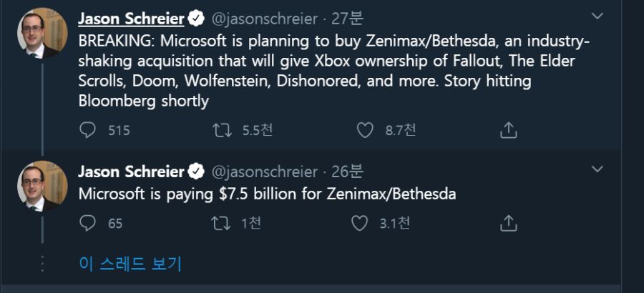Image resolution: width=644 pixels, height=293 pixels.
Task: Open second tweet's profile avatar
Action: [x=42, y=186]
